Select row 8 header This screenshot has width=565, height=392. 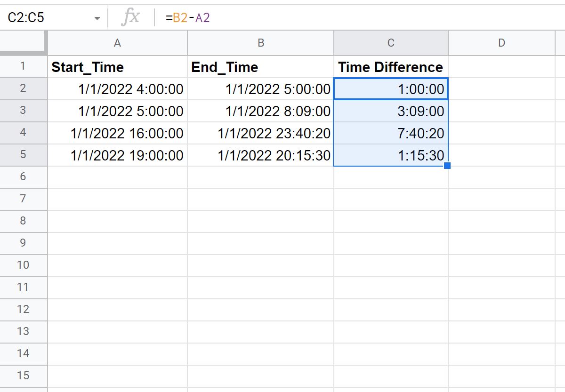point(24,221)
